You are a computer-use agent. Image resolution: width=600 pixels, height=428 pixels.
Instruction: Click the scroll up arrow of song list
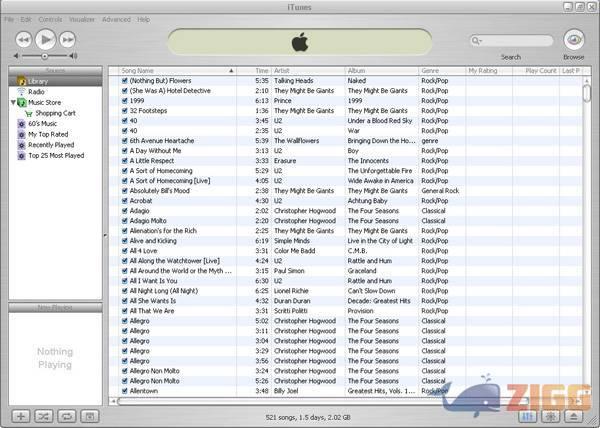tap(587, 81)
